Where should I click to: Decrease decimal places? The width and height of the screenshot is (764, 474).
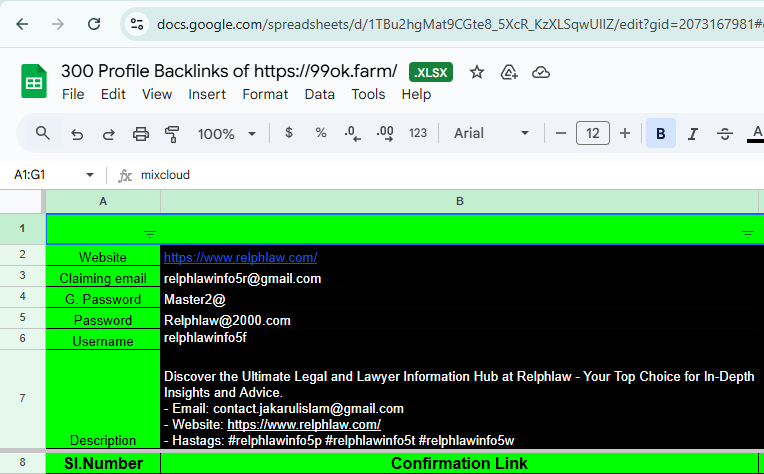tap(352, 133)
